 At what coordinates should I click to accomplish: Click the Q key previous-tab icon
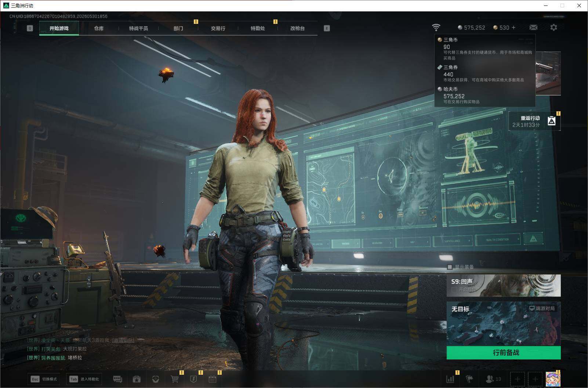pyautogui.click(x=30, y=28)
